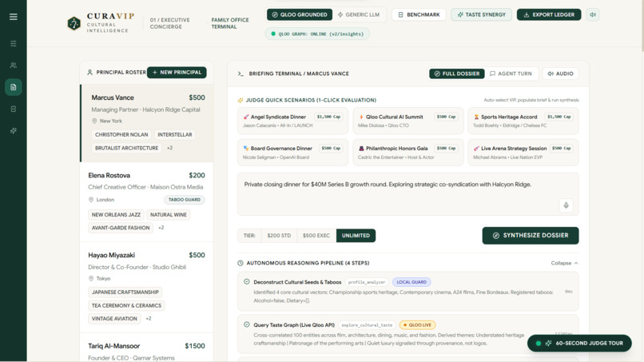Select the Qloo Grounded mode
The width and height of the screenshot is (644, 362).
click(x=300, y=15)
